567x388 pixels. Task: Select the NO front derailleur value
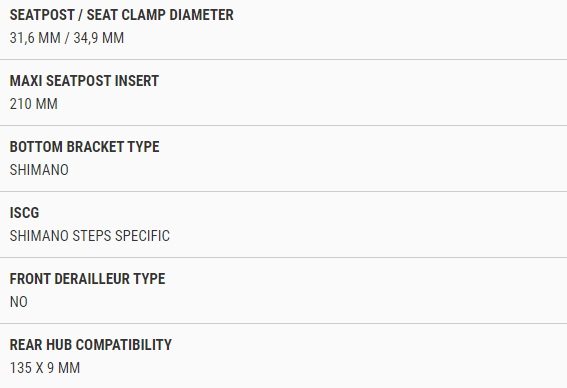(x=19, y=302)
